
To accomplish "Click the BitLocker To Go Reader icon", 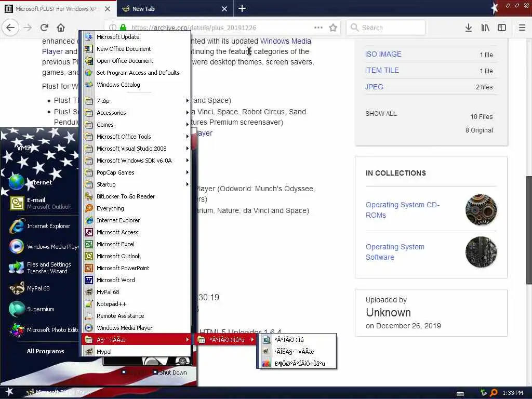I will 89,196.
